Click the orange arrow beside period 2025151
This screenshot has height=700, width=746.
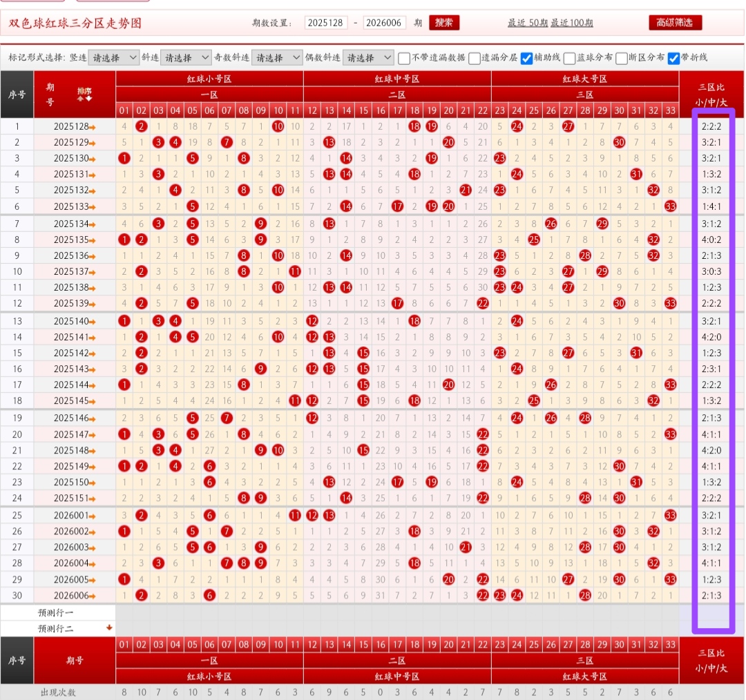[x=93, y=499]
